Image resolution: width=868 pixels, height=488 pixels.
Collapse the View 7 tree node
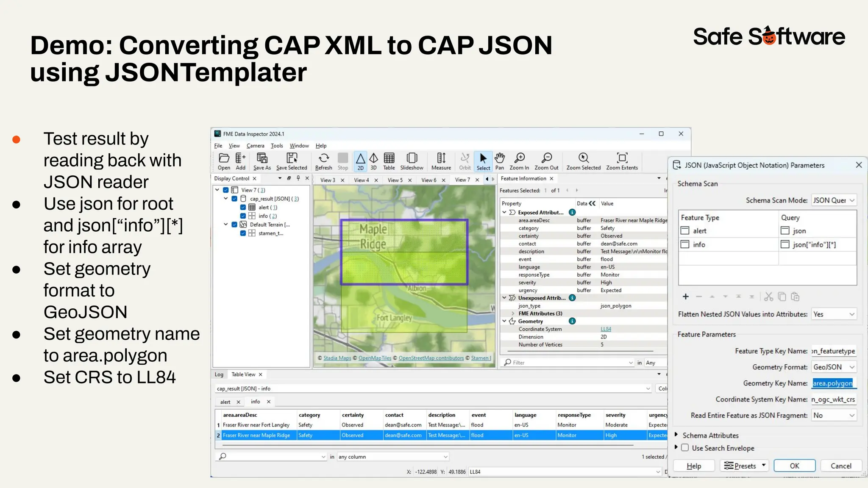point(217,190)
